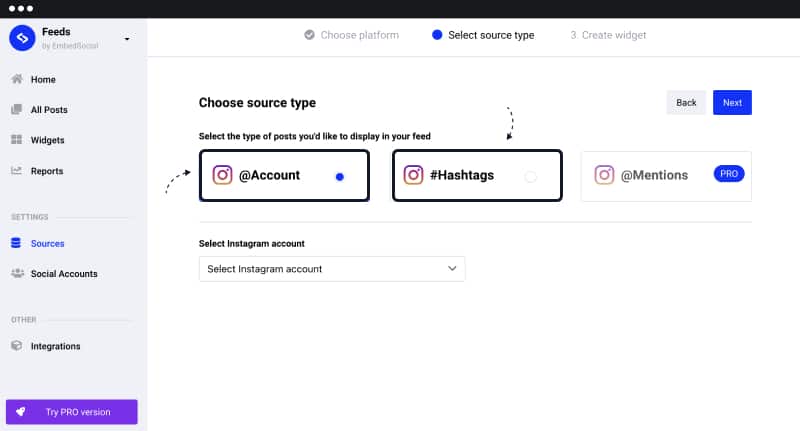Click the Instagram icon on @Mentions card
Viewport: 800px width, 431px height.
tap(604, 175)
